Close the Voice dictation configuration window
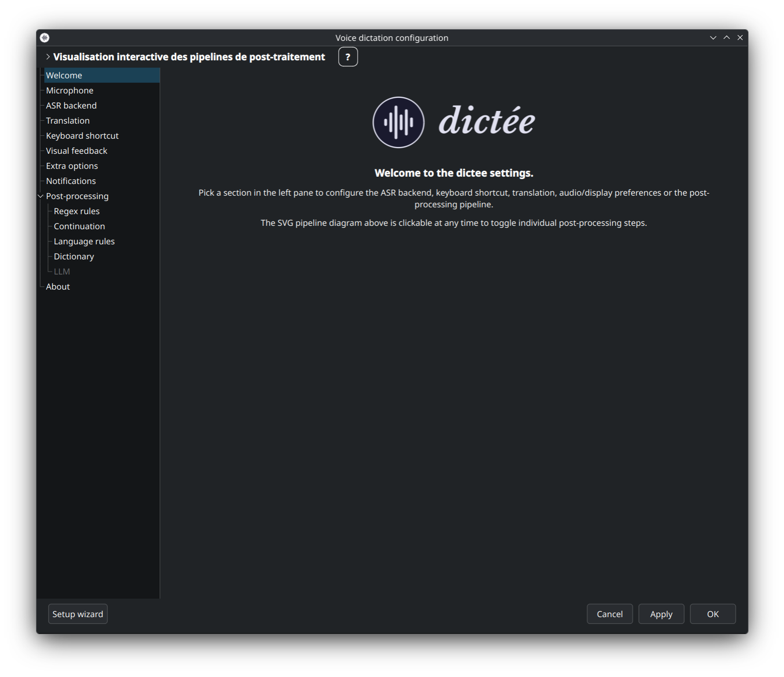This screenshot has width=784, height=677. [x=740, y=37]
